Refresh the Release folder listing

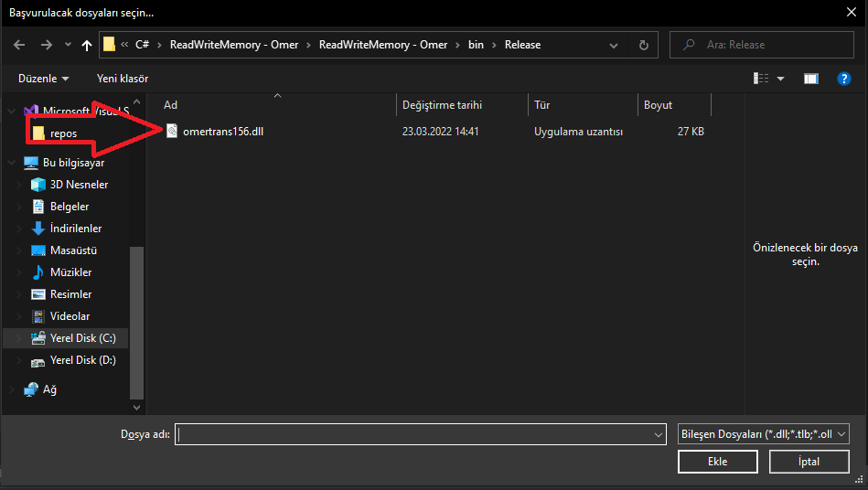(x=643, y=46)
